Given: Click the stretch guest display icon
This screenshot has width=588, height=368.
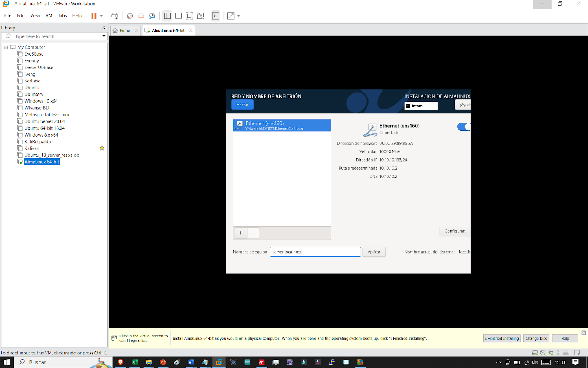Looking at the screenshot, I should click(x=231, y=16).
